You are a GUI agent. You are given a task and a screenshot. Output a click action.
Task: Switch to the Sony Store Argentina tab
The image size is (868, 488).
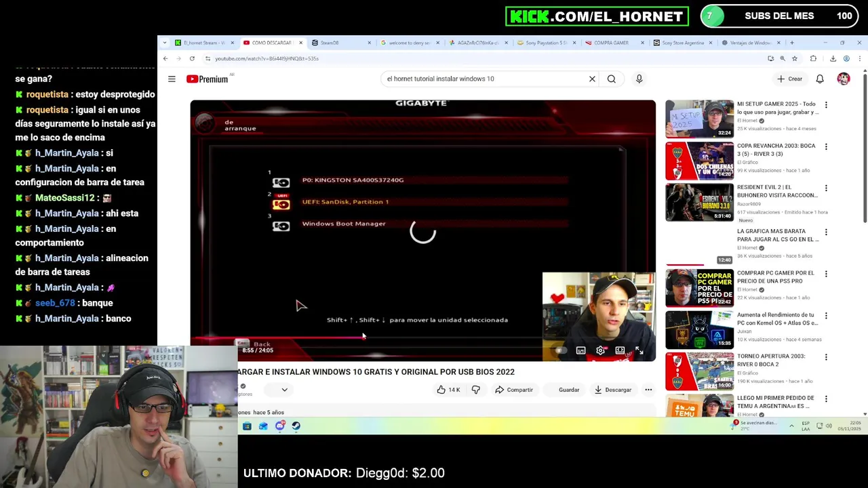point(684,43)
